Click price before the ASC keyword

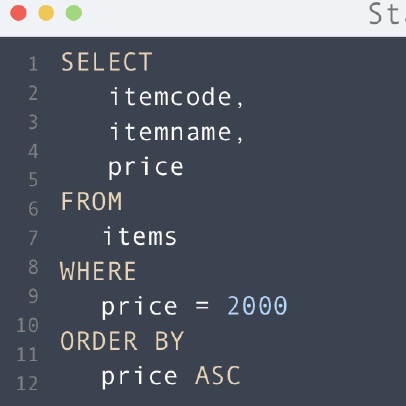pyautogui.click(x=139, y=377)
